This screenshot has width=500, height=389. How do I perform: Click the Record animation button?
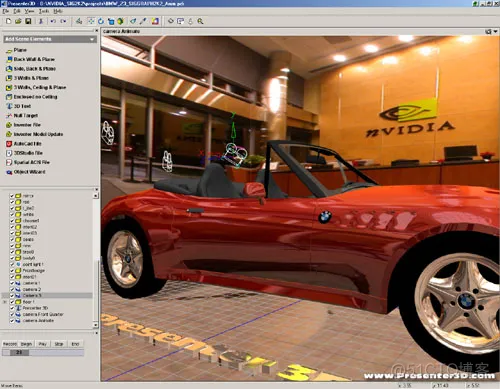10,344
